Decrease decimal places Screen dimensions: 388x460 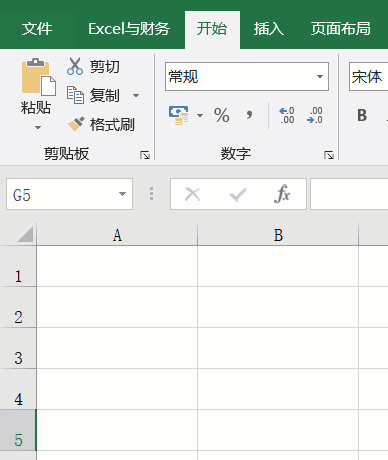coord(315,115)
